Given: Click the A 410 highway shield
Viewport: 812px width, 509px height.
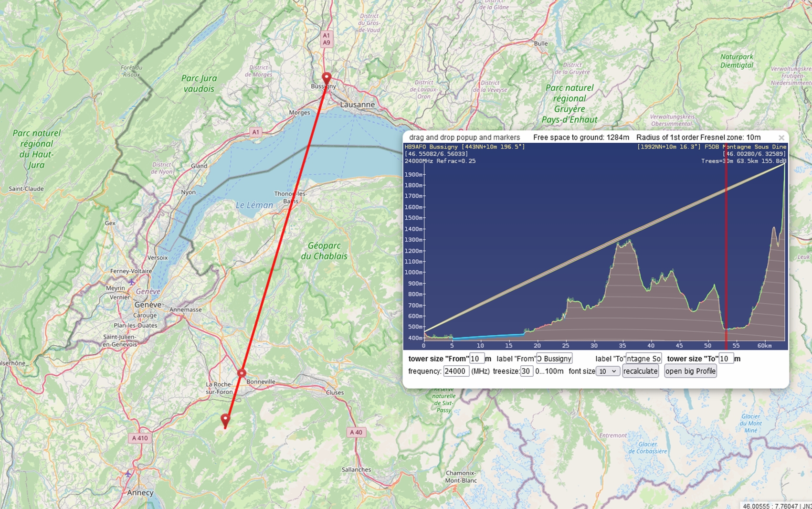Looking at the screenshot, I should (x=140, y=438).
